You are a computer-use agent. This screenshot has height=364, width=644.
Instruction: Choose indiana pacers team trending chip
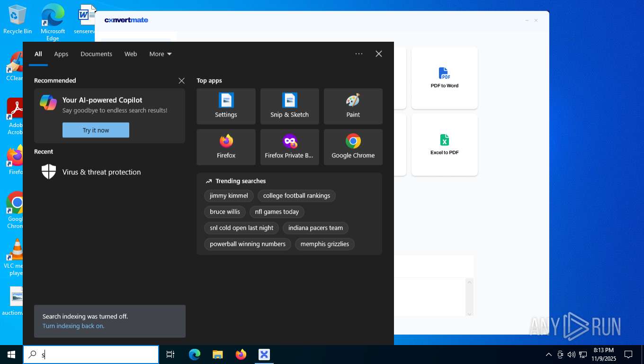pyautogui.click(x=315, y=228)
